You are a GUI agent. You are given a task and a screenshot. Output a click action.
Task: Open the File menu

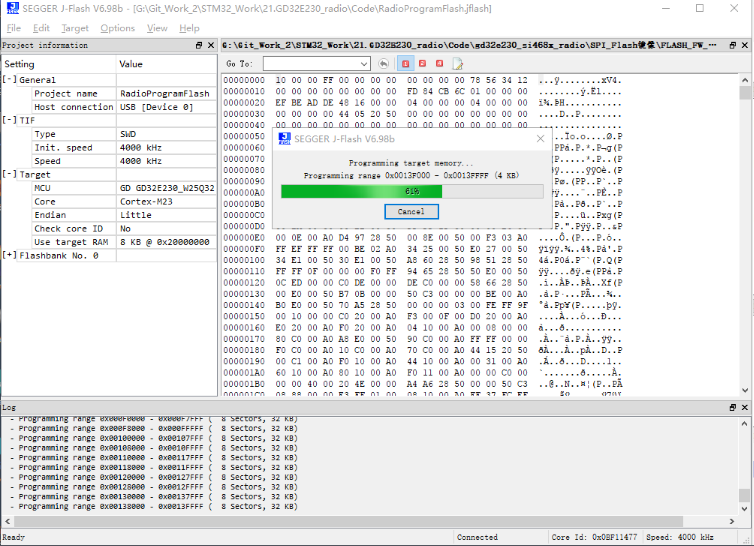pyautogui.click(x=13, y=28)
